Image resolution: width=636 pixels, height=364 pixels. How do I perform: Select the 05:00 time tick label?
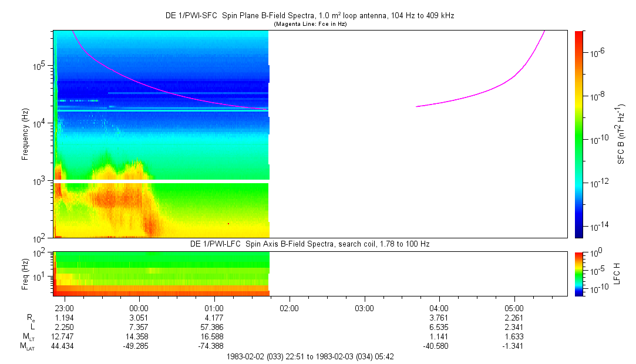[x=514, y=308]
